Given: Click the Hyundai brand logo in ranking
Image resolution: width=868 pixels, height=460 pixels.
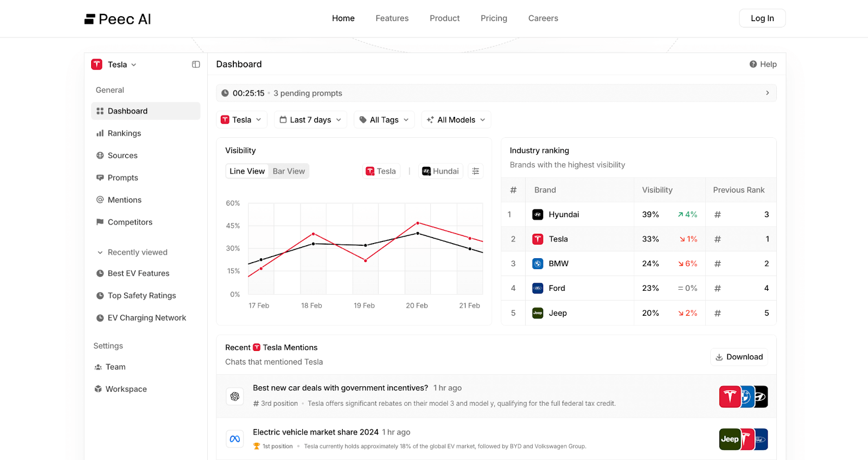Looking at the screenshot, I should click(x=538, y=215).
